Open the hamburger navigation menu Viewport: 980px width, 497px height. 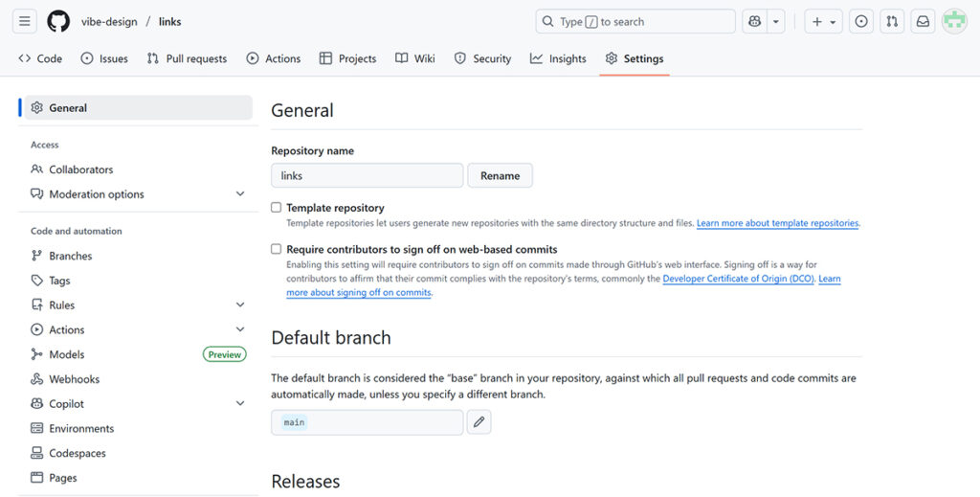point(25,21)
